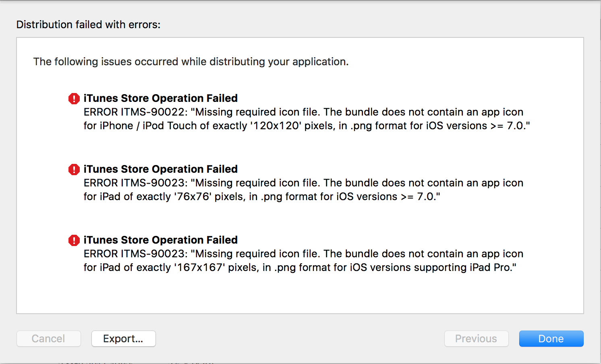This screenshot has width=601, height=364.
Task: Click the Cancel button
Action: pos(48,339)
